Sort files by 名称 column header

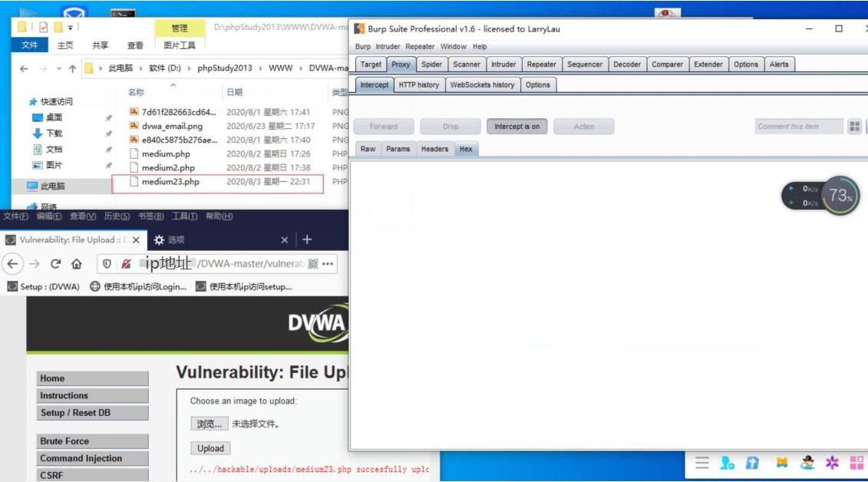(x=136, y=92)
